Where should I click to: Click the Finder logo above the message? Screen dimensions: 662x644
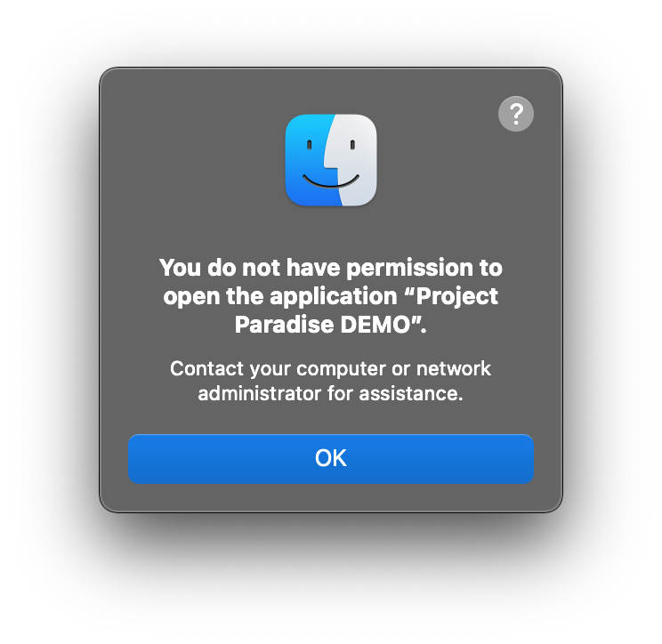(331, 160)
